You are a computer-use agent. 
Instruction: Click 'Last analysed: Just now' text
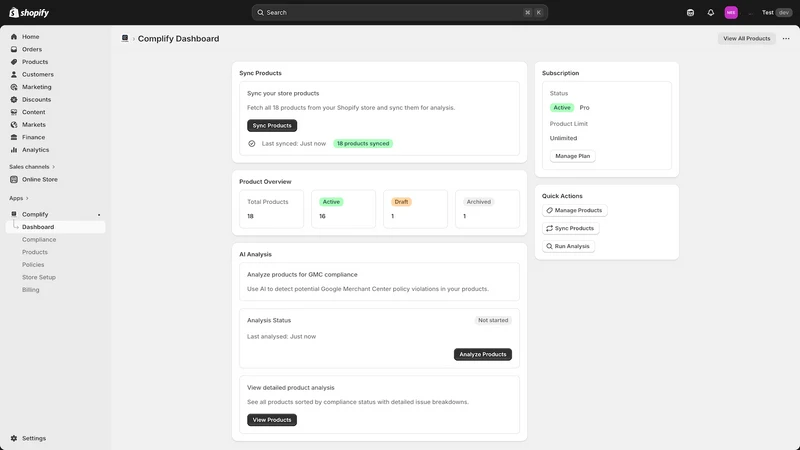[282, 337]
